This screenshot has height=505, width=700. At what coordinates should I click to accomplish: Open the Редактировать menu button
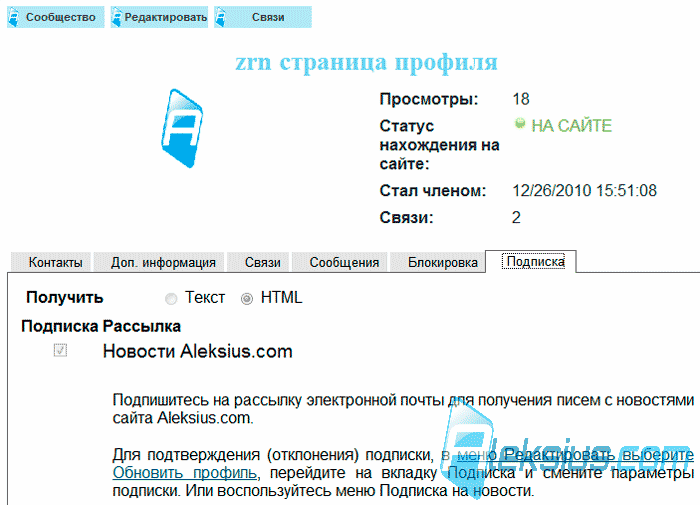pyautogui.click(x=159, y=17)
